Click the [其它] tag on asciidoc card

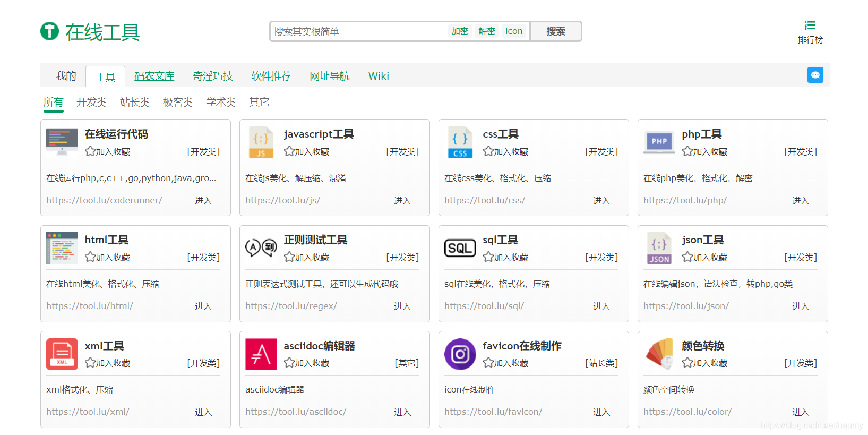(x=407, y=363)
